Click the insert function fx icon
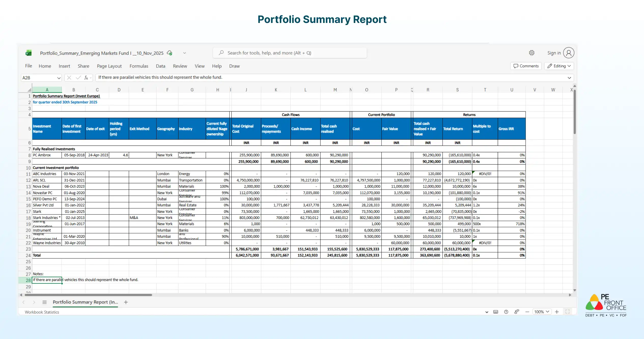This screenshot has width=644, height=339. coord(87,77)
